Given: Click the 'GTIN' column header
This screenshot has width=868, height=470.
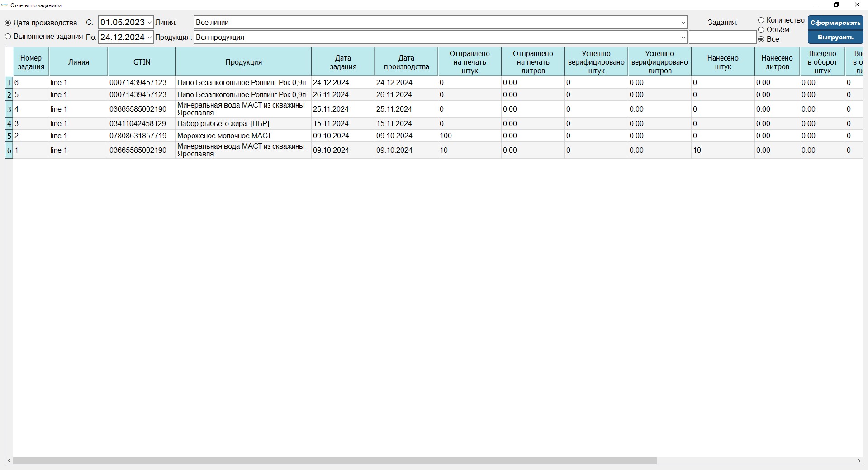Looking at the screenshot, I should point(142,62).
